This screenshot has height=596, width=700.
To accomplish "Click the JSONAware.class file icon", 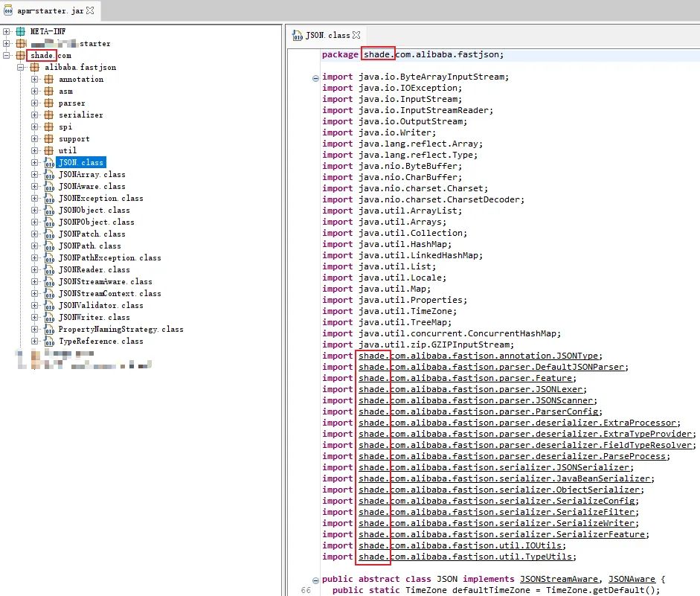I will coord(49,186).
